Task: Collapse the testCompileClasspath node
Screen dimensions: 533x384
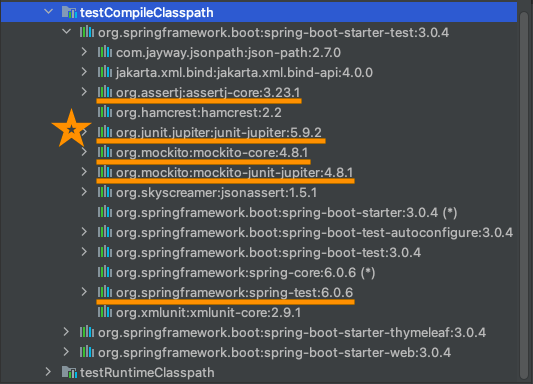Action: 49,12
